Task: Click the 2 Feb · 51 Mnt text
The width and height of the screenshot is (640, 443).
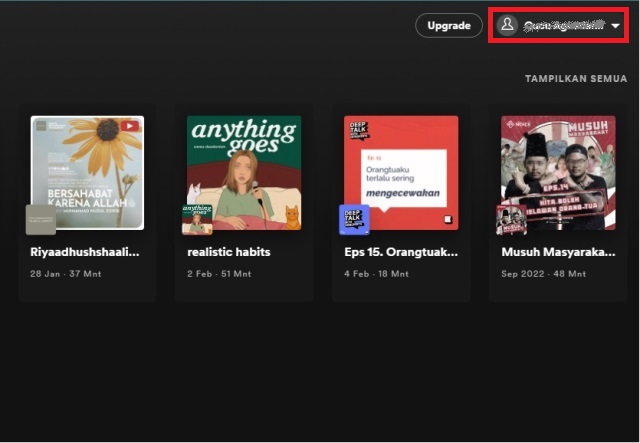Action: coord(219,274)
